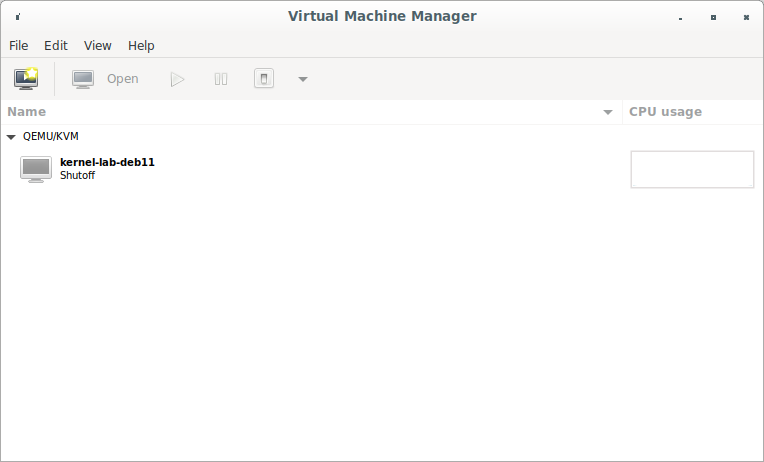Pause the virtual machine
Image resolution: width=764 pixels, height=462 pixels.
[x=221, y=79]
